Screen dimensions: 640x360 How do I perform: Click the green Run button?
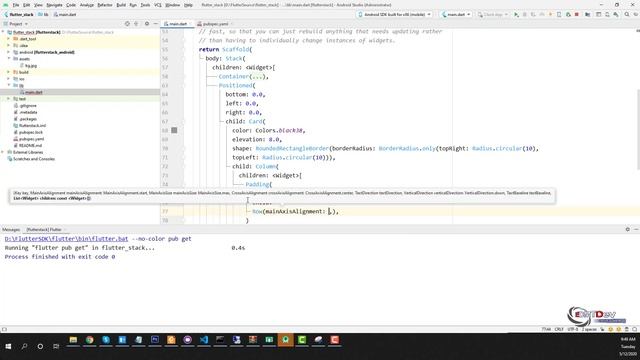pyautogui.click(x=516, y=15)
